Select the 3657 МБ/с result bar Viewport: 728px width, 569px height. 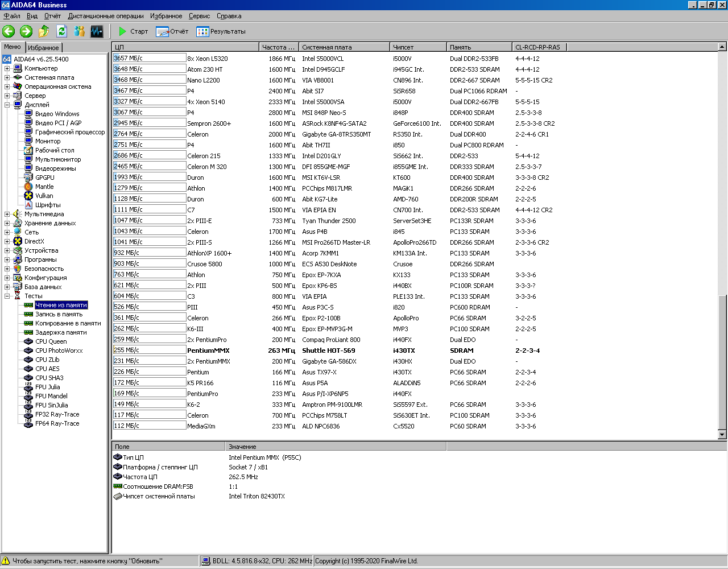(150, 58)
